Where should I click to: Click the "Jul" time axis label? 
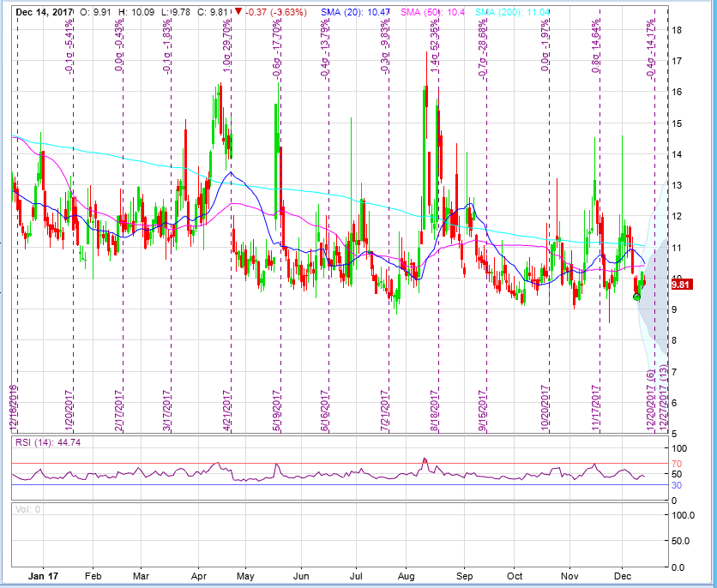click(356, 576)
